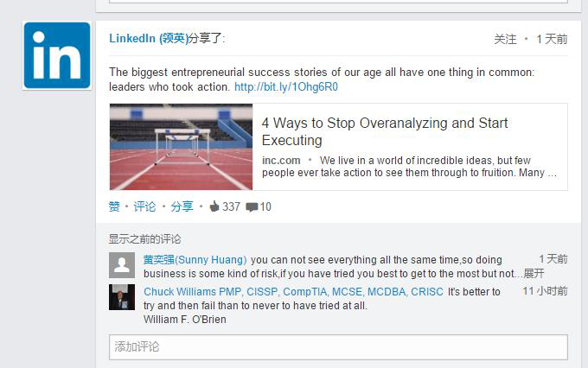Click the post's 1 天前 timestamp at top right
Viewport: 588px width, 368px height.
point(552,39)
